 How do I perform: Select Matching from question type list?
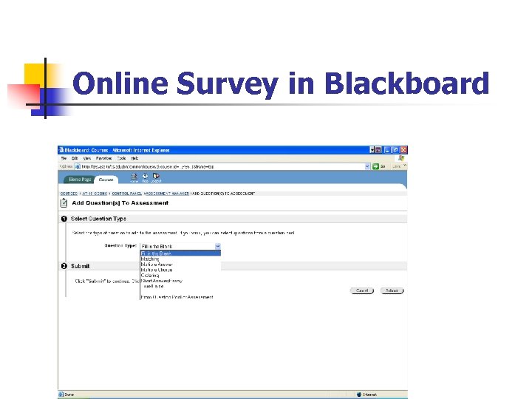(180, 259)
